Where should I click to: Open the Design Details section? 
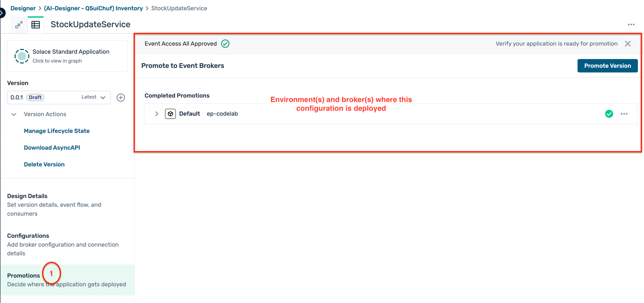point(27,196)
